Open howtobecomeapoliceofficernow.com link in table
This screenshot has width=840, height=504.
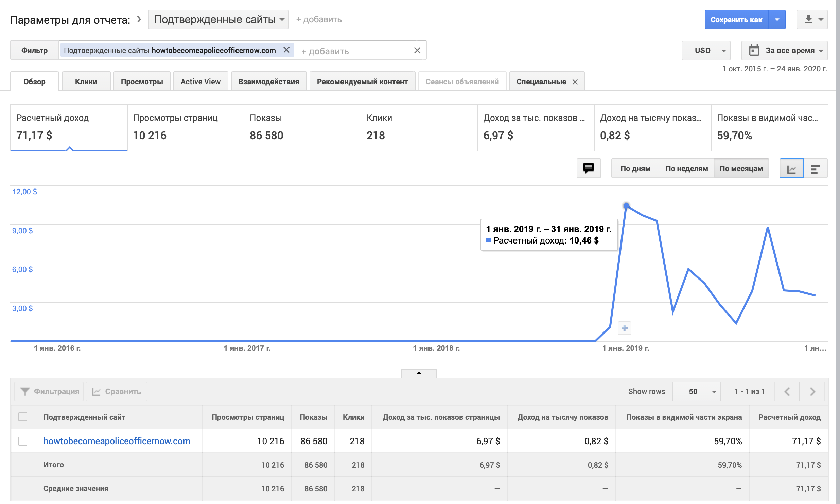click(x=117, y=441)
